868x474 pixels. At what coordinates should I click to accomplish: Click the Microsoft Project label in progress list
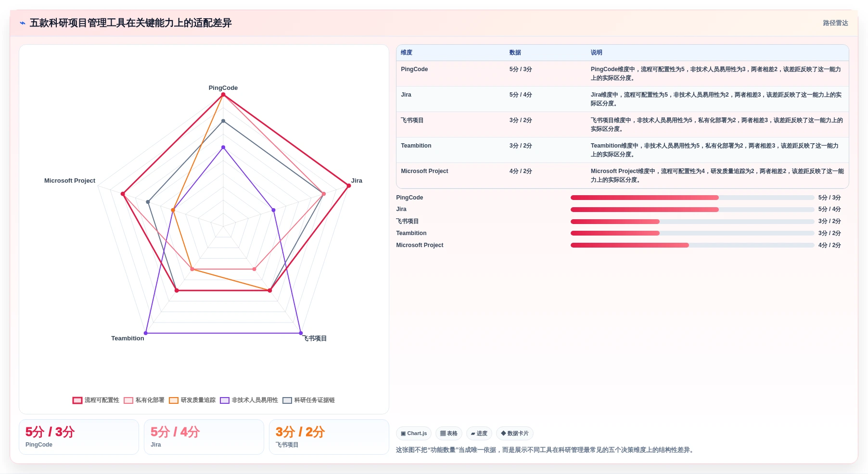click(420, 245)
